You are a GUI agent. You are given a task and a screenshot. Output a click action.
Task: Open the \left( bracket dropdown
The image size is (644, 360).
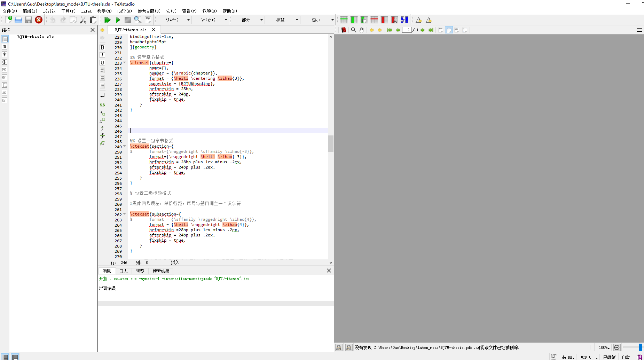[188, 20]
